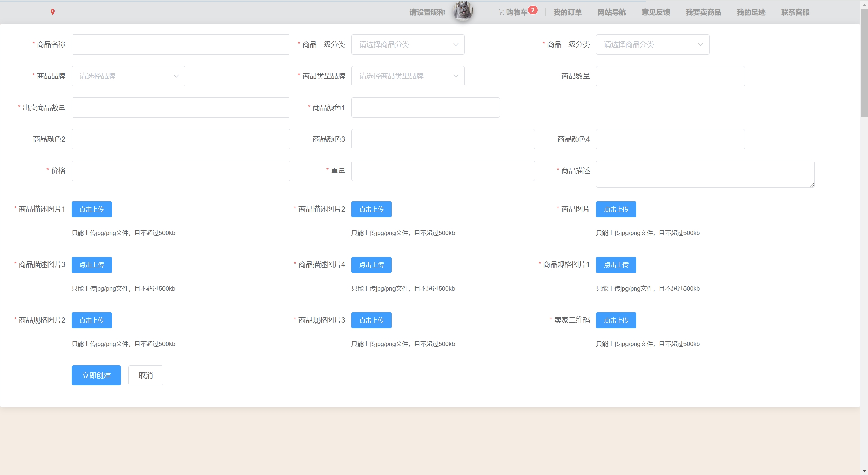This screenshot has height=475, width=868.
Task: Focus the 商品名称 text input
Action: click(x=181, y=44)
